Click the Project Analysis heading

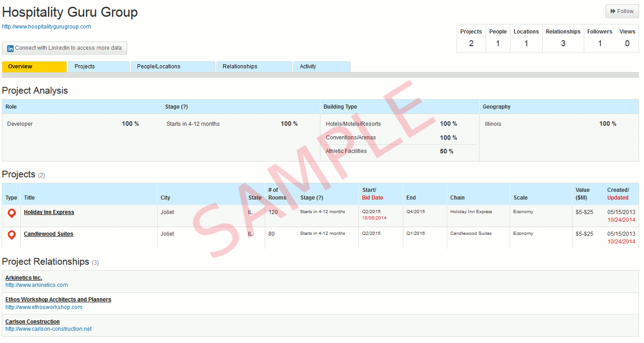point(35,91)
